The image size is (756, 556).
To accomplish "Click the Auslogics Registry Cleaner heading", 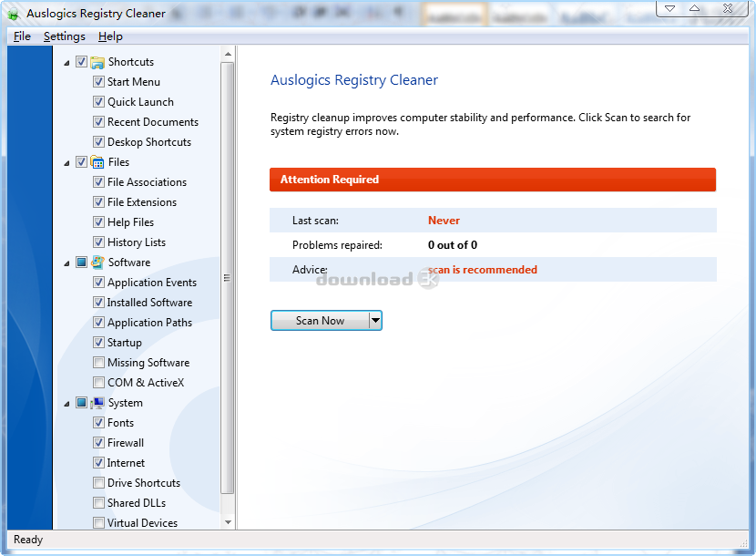I will point(354,80).
